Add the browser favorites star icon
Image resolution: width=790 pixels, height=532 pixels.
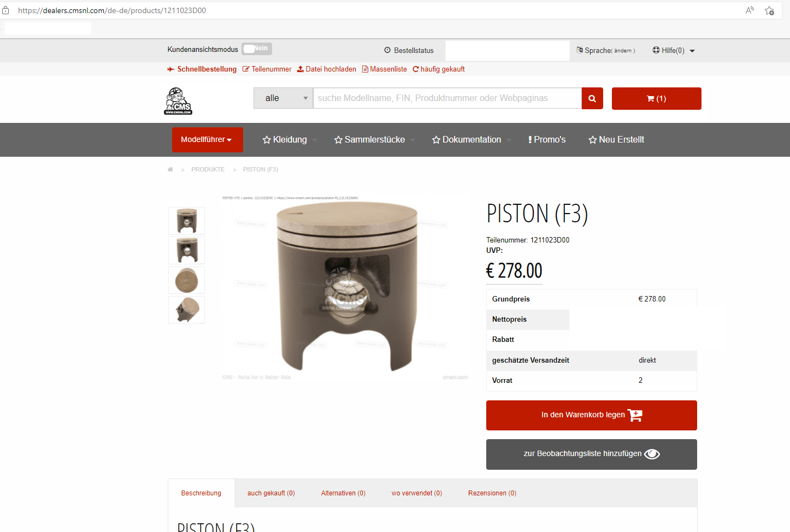[x=769, y=10]
